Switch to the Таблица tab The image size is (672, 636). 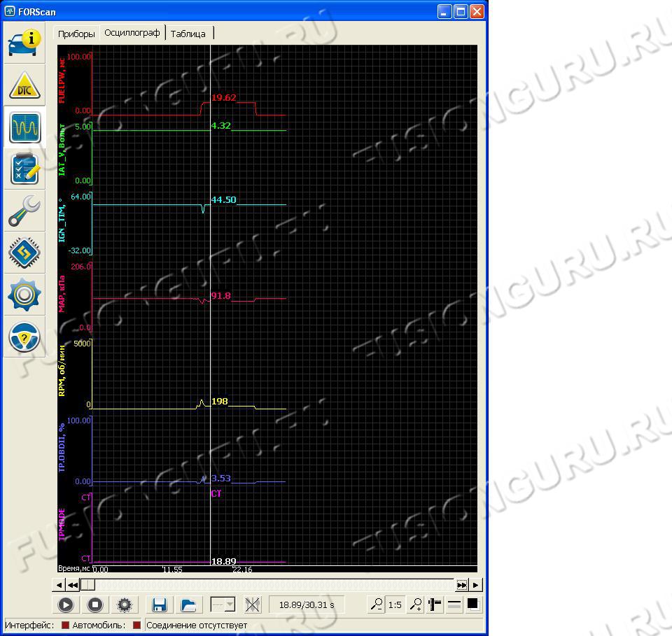coord(188,34)
